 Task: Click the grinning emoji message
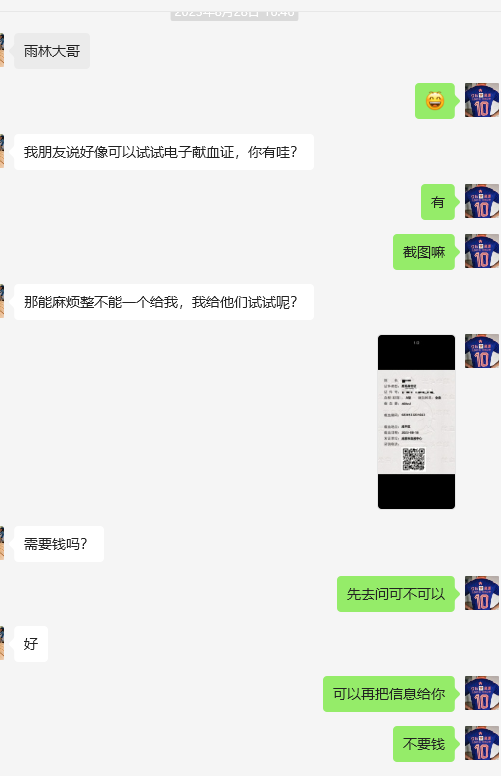point(435,101)
